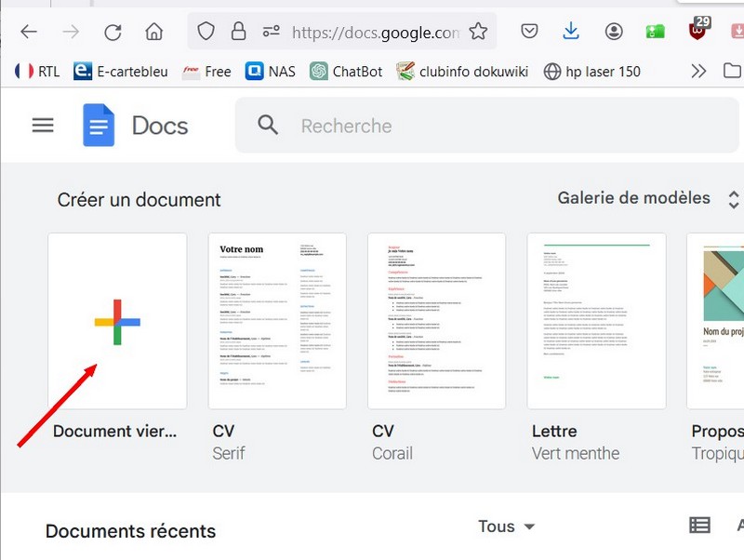
Task: Open the uBlock extension icon showing 29
Action: click(x=697, y=30)
